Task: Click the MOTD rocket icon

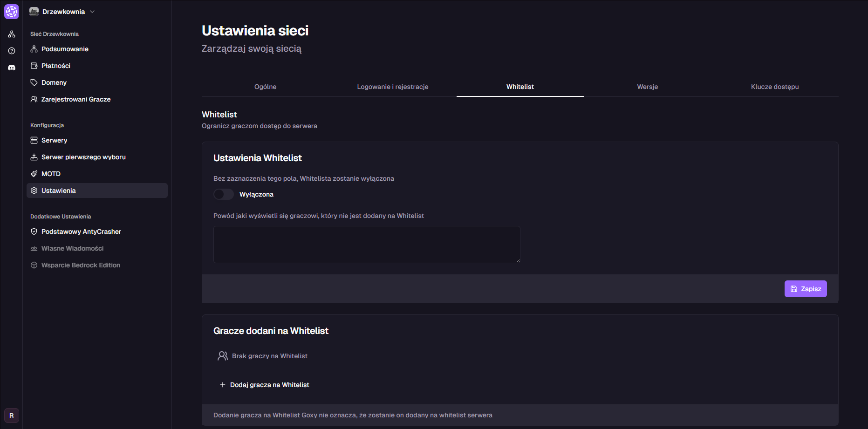Action: (34, 174)
